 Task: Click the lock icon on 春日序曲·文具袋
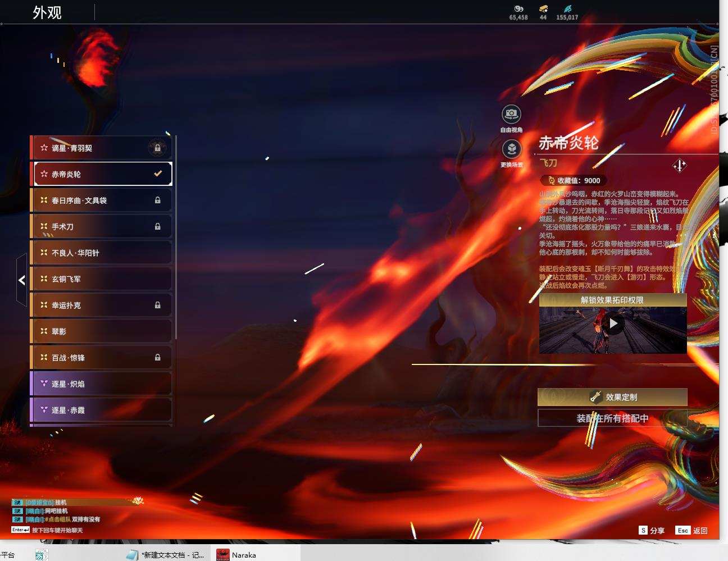[x=158, y=200]
